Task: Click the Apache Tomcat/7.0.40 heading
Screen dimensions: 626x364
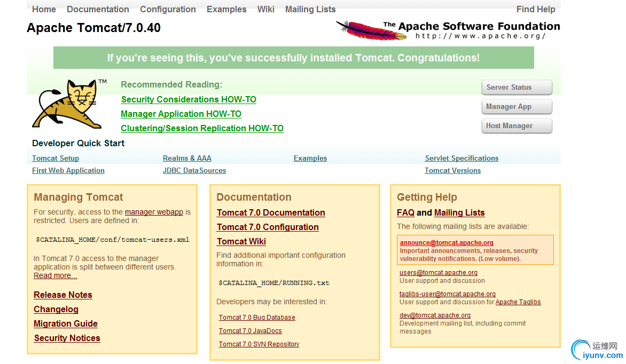Action: (x=94, y=28)
